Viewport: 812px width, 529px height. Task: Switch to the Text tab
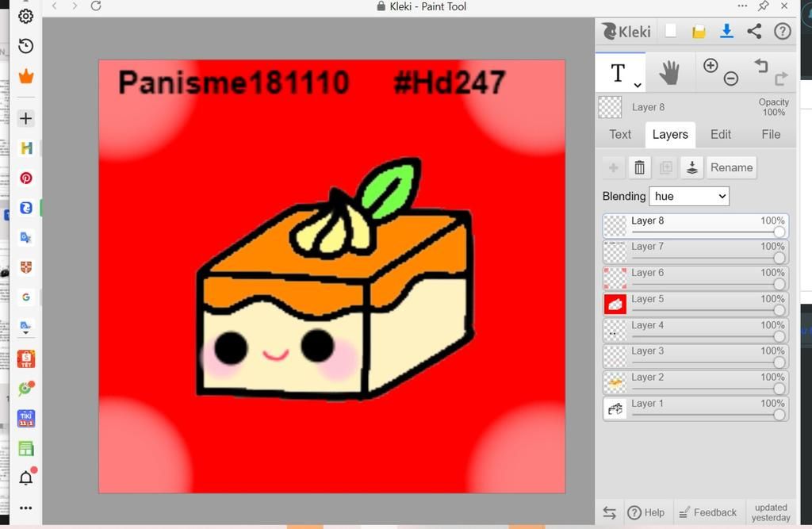click(x=620, y=135)
